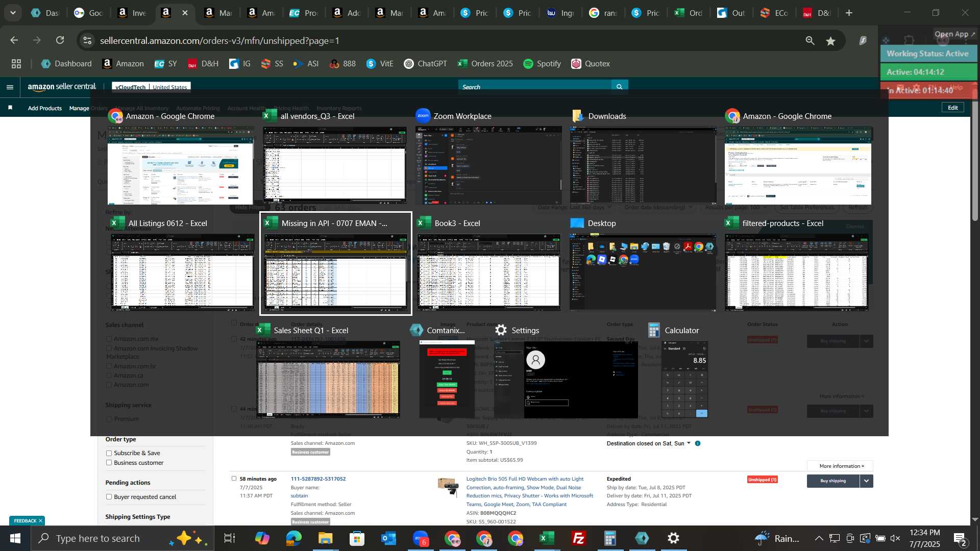Expand Buy shipping dropdown arrow for Logitech order
The width and height of the screenshot is (980, 551).
(866, 481)
